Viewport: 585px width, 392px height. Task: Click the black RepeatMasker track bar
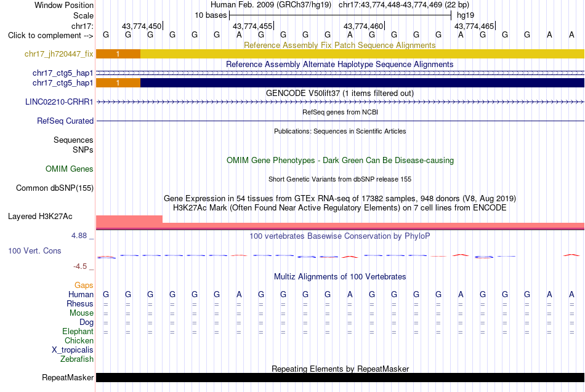click(x=340, y=377)
